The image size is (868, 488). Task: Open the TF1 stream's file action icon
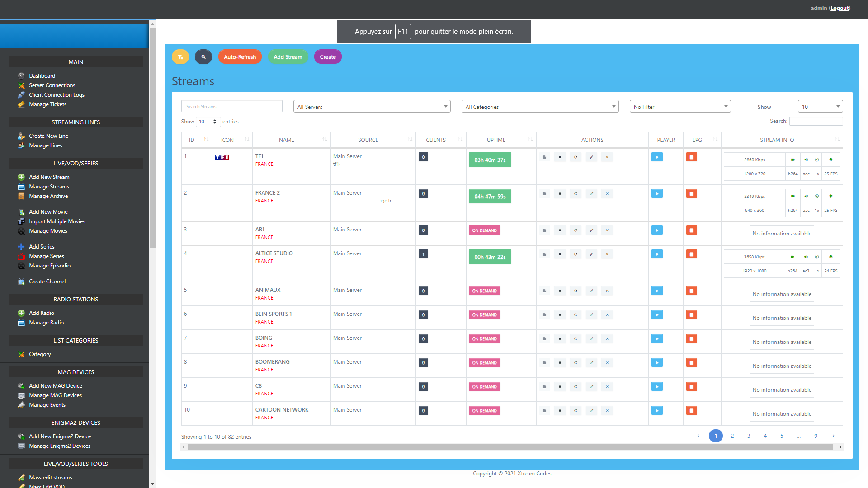click(544, 157)
